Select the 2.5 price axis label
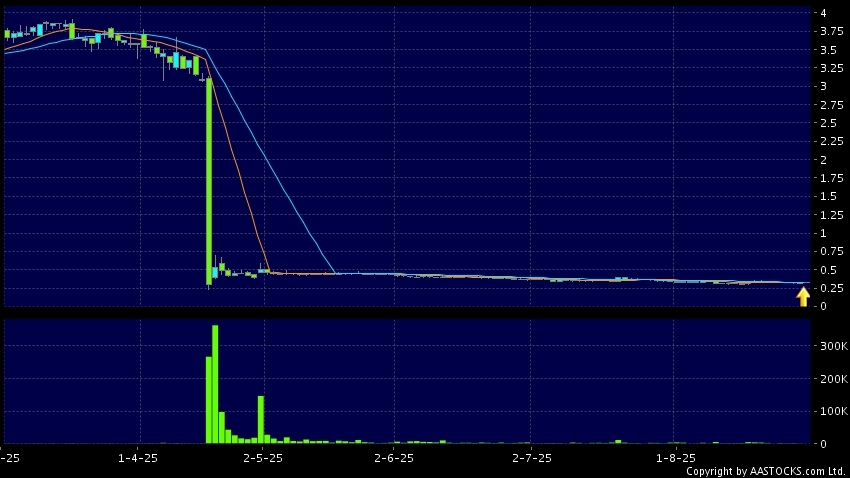The width and height of the screenshot is (850, 478). pos(828,123)
